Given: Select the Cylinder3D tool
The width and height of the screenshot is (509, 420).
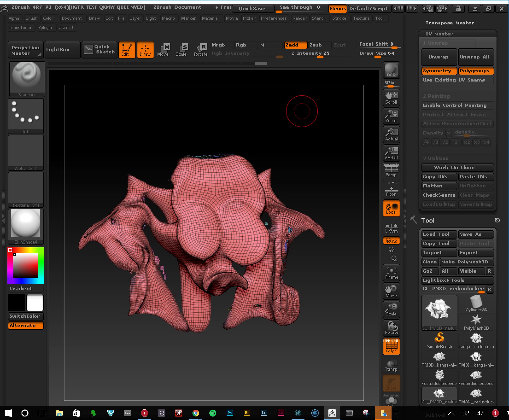Looking at the screenshot, I should pos(476,304).
